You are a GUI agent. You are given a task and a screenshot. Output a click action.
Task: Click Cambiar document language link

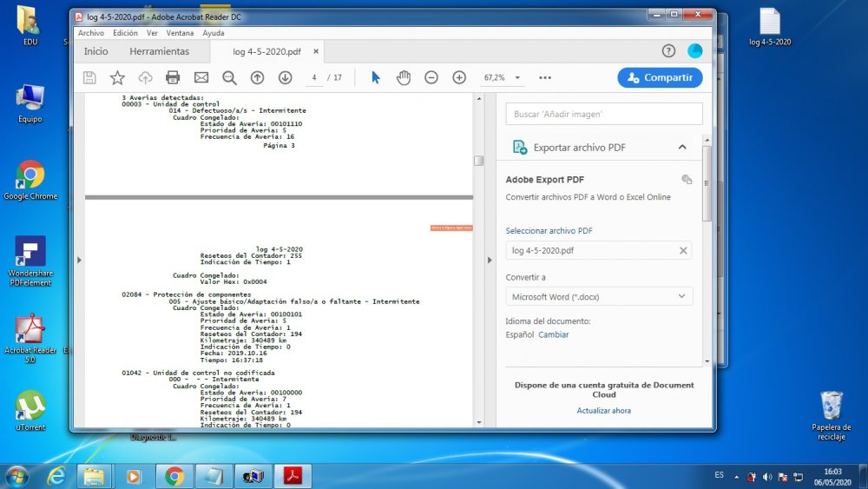pos(554,334)
